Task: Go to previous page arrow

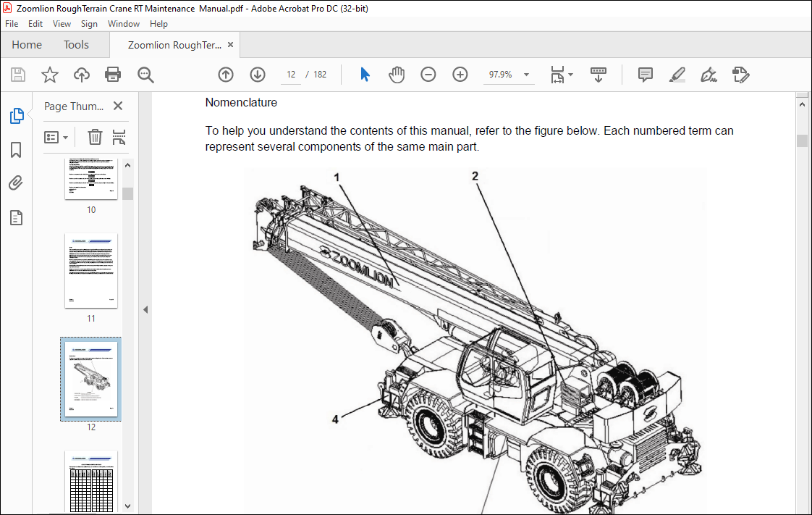Action: pyautogui.click(x=226, y=75)
